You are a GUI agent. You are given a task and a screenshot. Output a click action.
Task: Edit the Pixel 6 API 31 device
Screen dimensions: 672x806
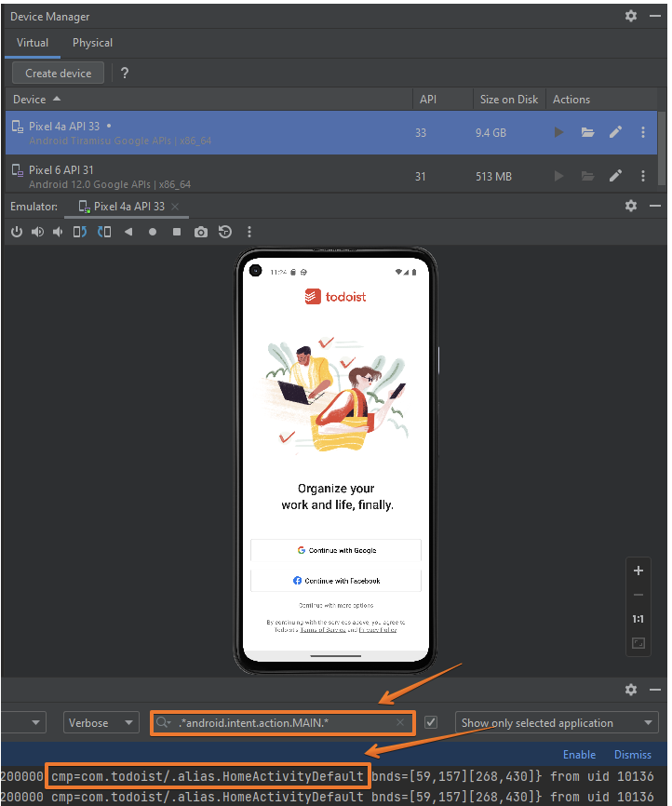[615, 176]
